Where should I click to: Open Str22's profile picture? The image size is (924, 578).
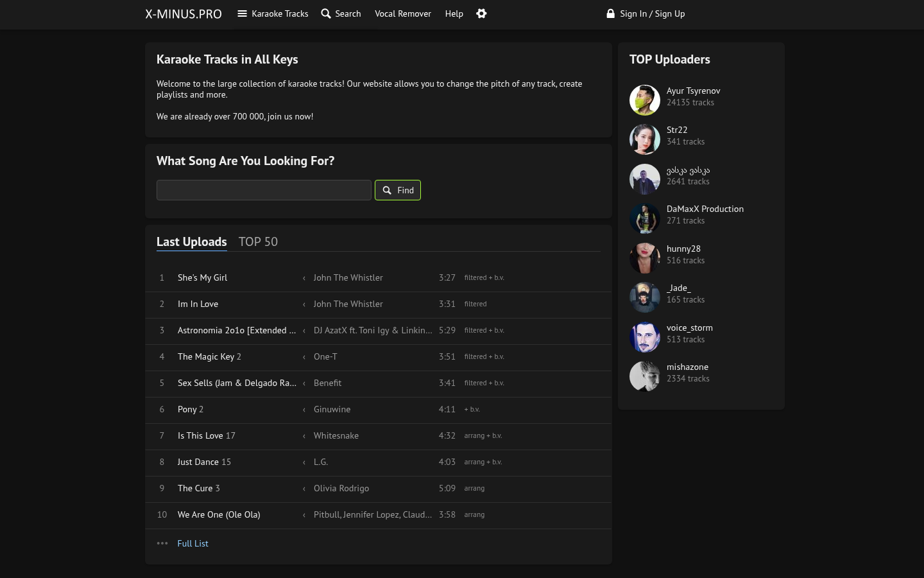(645, 139)
